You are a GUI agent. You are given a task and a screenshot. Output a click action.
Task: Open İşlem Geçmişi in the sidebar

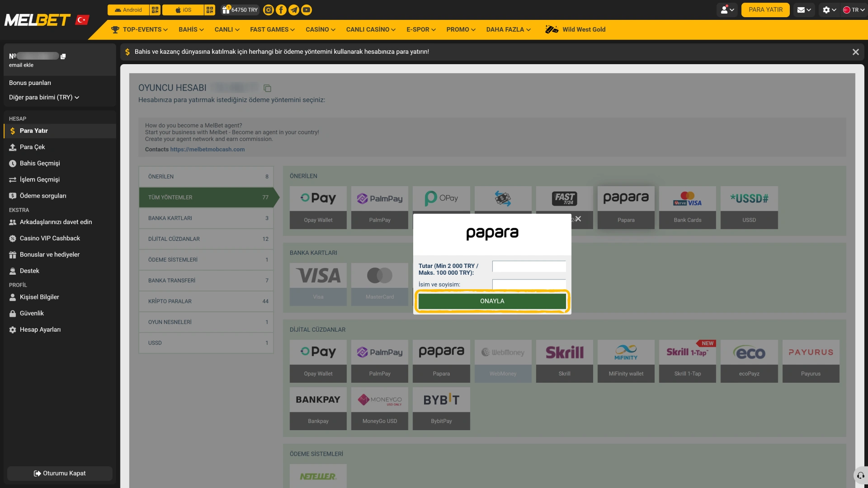(60, 180)
